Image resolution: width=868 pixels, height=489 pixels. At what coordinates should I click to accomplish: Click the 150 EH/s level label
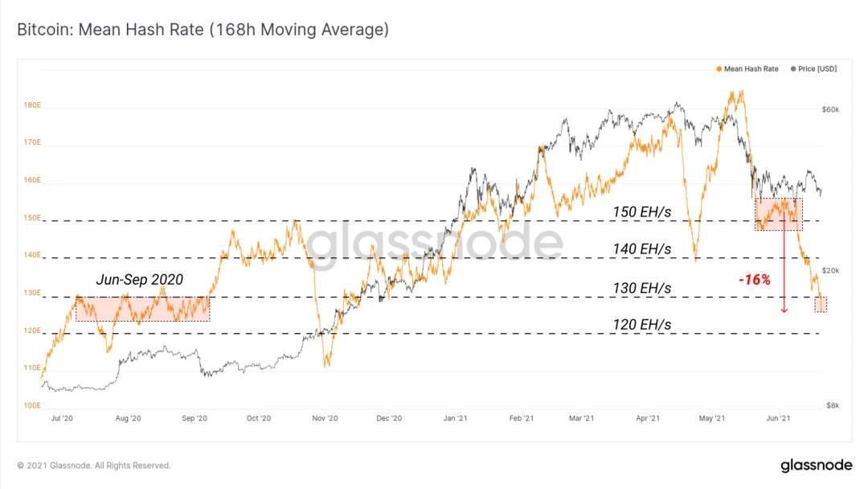pos(641,212)
